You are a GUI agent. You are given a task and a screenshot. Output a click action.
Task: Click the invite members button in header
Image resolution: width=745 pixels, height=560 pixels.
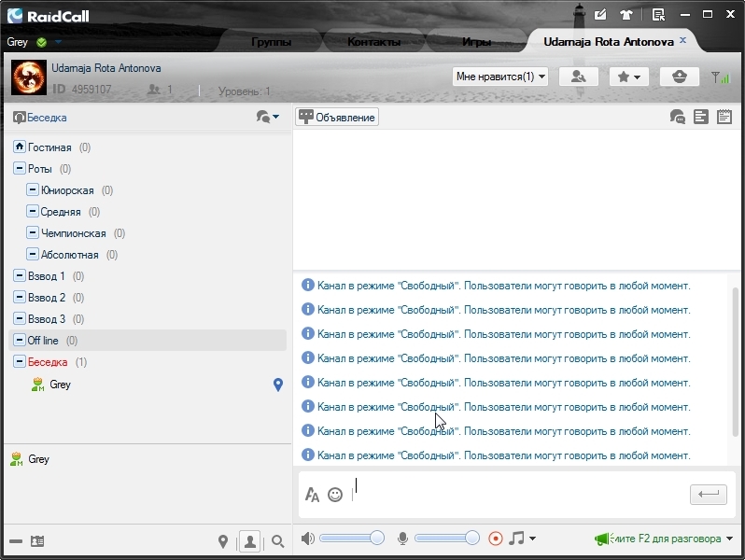tap(578, 77)
